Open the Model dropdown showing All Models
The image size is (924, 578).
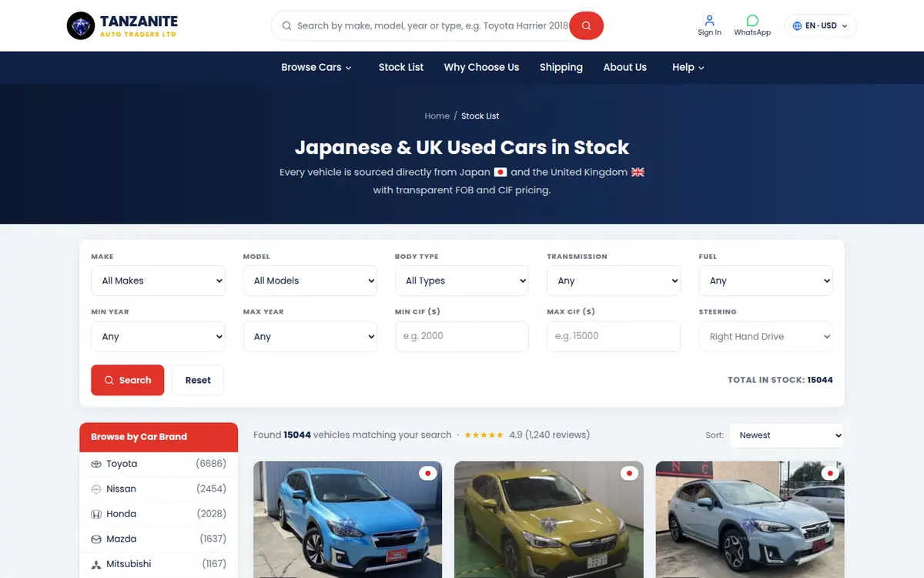(x=310, y=281)
